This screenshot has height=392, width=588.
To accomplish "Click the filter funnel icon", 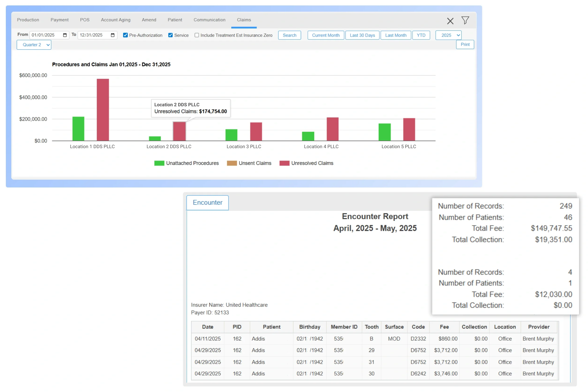I will pyautogui.click(x=465, y=20).
